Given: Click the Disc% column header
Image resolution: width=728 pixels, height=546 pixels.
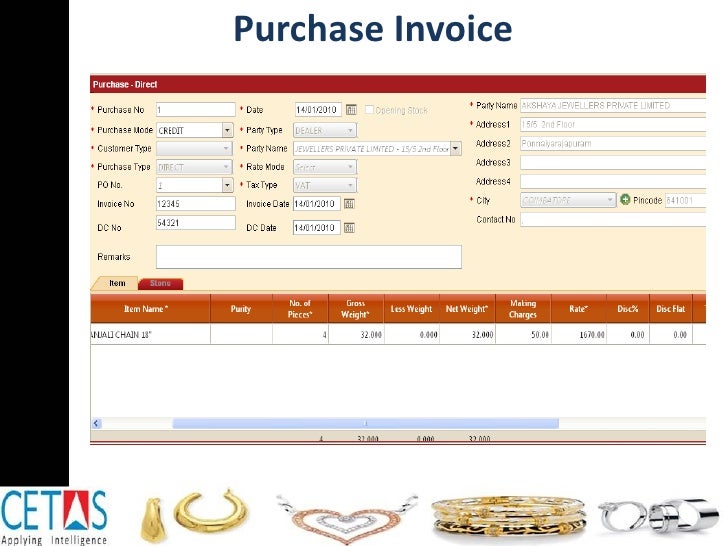Looking at the screenshot, I should click(628, 309).
